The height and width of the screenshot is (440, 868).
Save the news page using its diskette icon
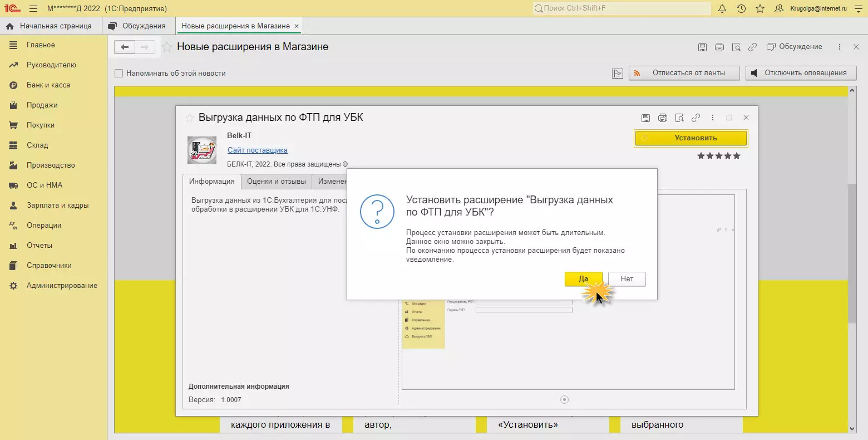click(x=702, y=47)
